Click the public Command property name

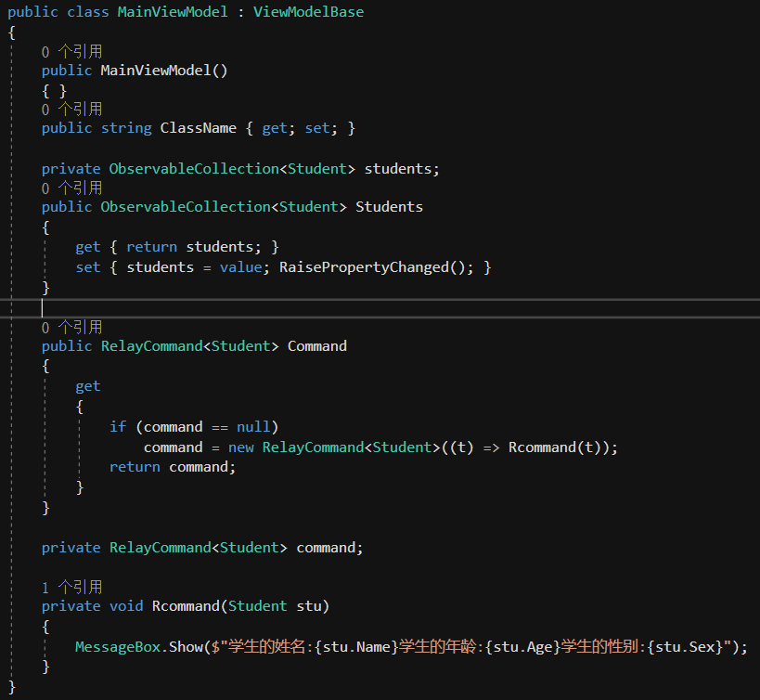click(x=317, y=346)
